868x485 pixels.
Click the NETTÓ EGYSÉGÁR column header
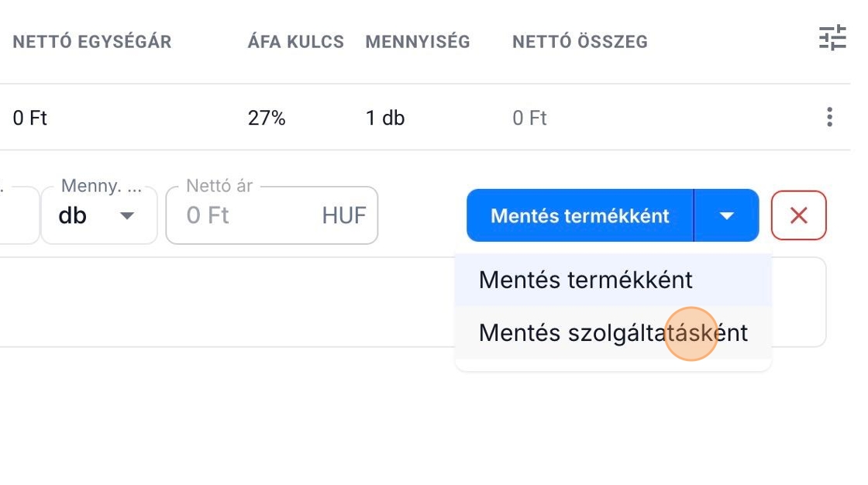click(x=92, y=42)
